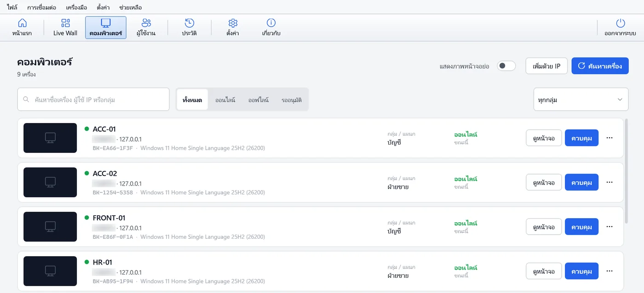Click ควบคุม for ACC-02
Image resolution: width=644 pixels, height=293 pixels.
[x=581, y=182]
